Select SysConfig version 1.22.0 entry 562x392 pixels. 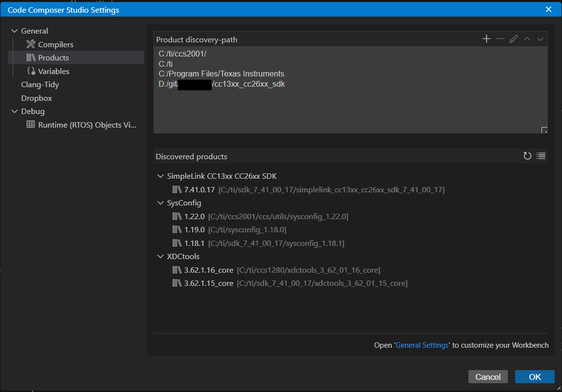click(260, 216)
